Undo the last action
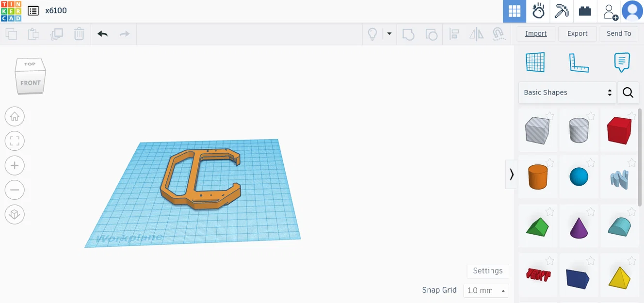Viewport: 644px width, 303px height. pos(102,34)
